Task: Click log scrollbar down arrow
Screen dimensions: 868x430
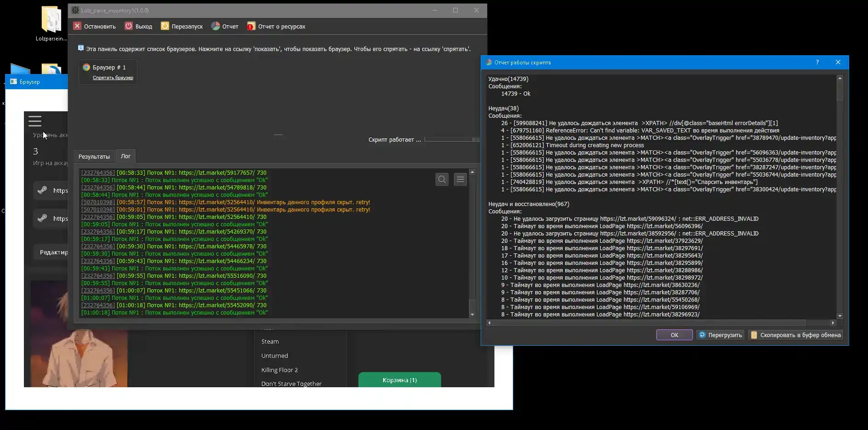Action: click(472, 315)
